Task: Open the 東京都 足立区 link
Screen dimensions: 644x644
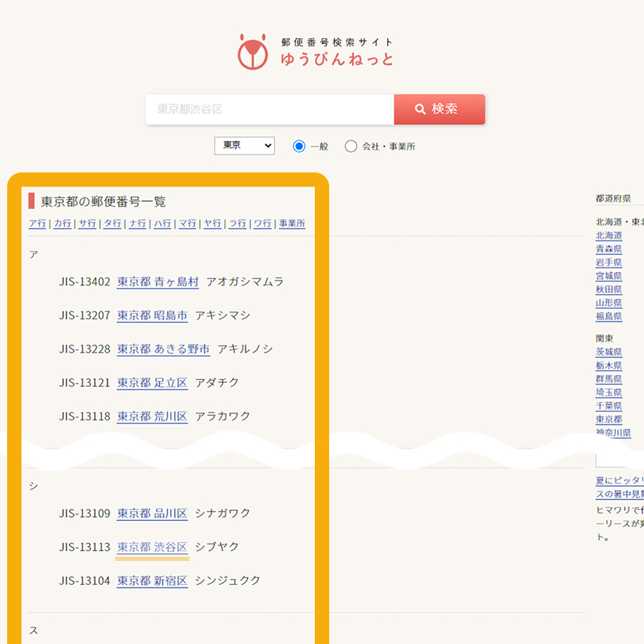Action: click(x=152, y=383)
